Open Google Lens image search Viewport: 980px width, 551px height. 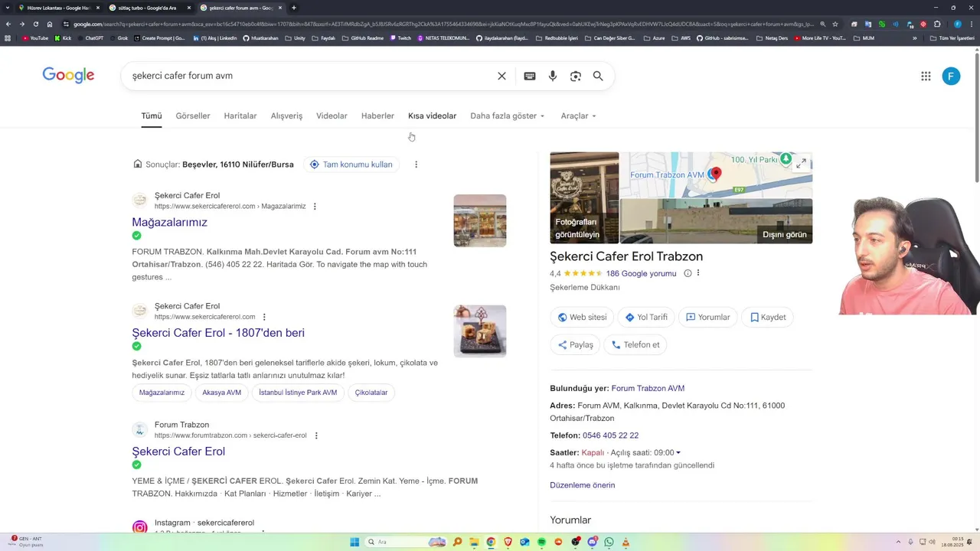(x=576, y=76)
